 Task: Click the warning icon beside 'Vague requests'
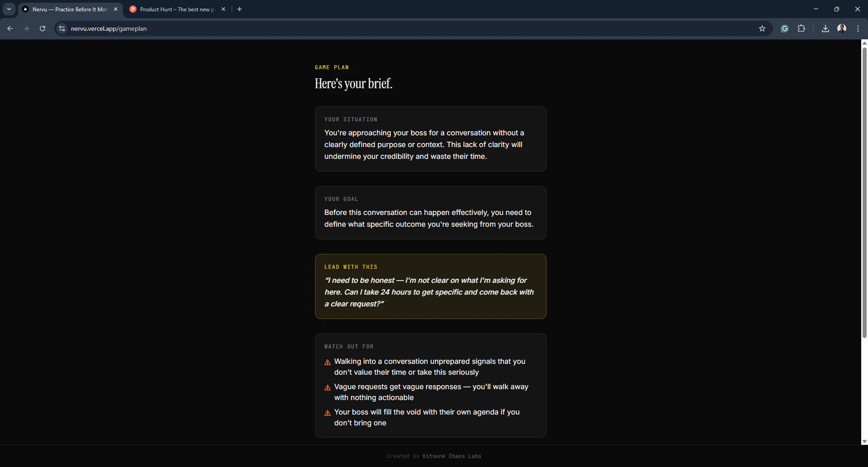pyautogui.click(x=328, y=388)
